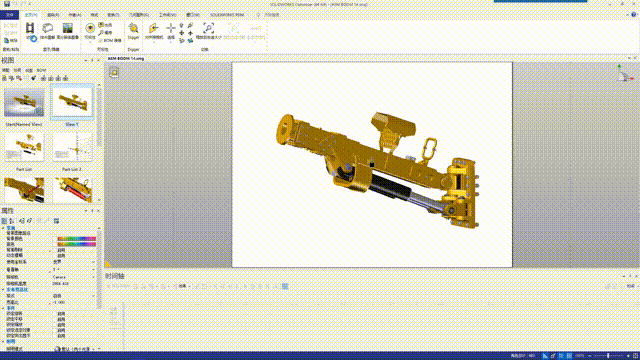Toggle the first lock checkbox under events section
The image size is (640, 360).
(55, 314)
